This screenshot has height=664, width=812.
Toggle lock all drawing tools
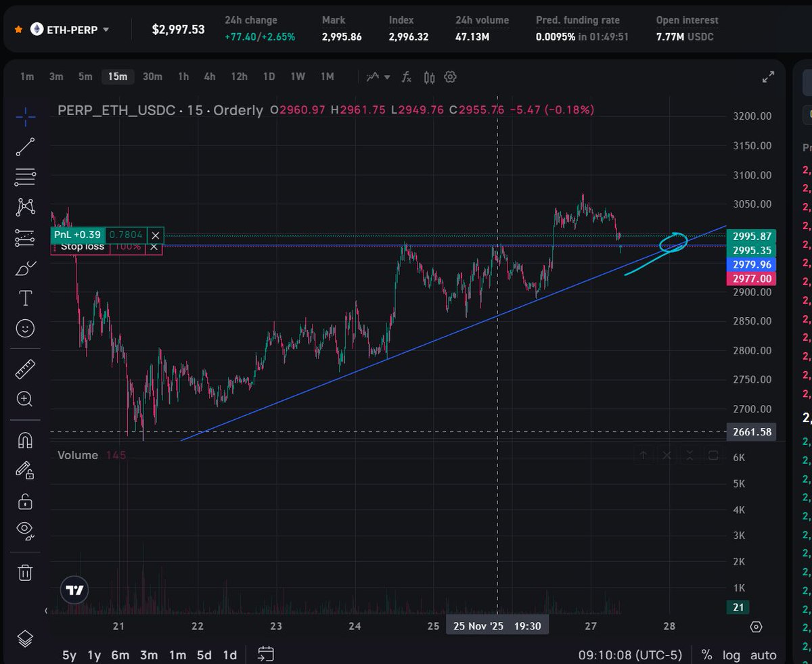click(x=25, y=501)
